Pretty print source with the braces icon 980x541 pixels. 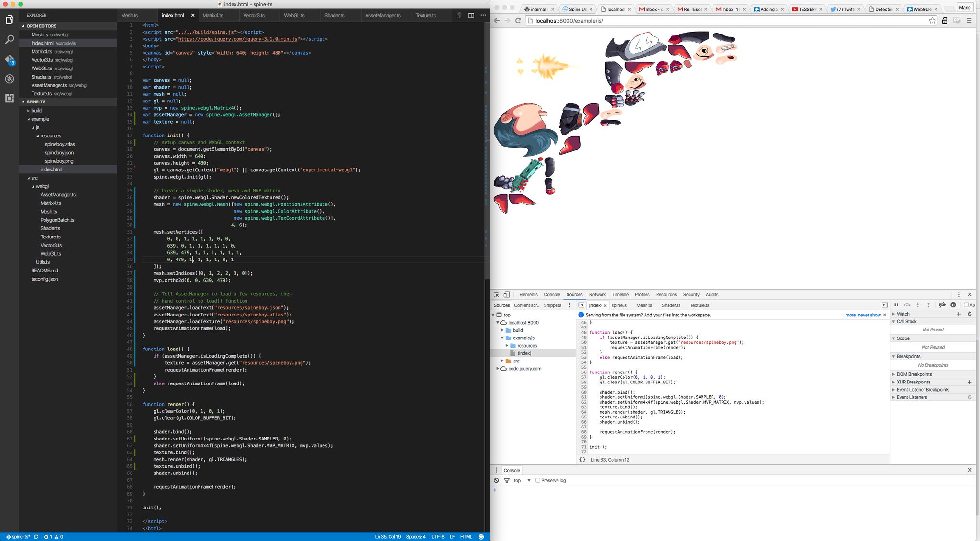[x=582, y=460]
